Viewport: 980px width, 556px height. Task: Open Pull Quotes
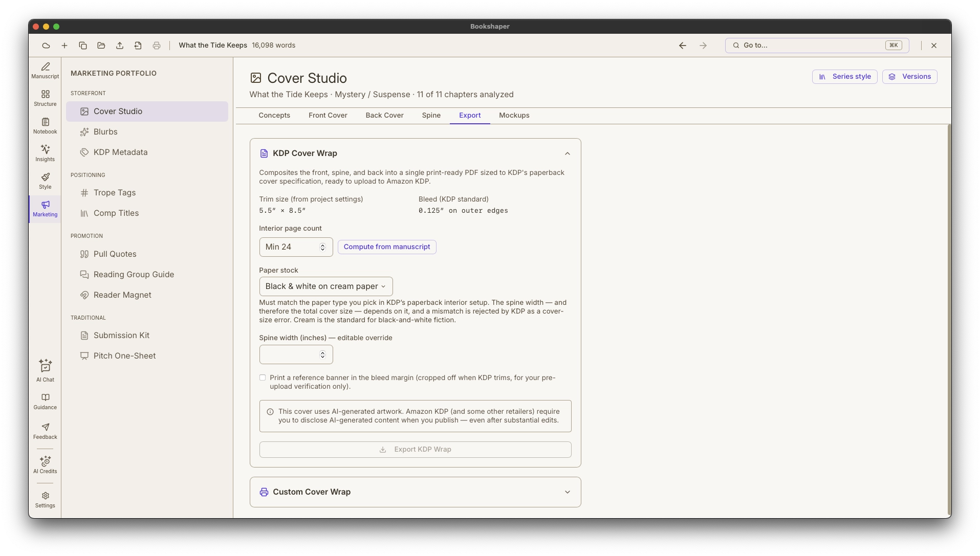pos(147,254)
